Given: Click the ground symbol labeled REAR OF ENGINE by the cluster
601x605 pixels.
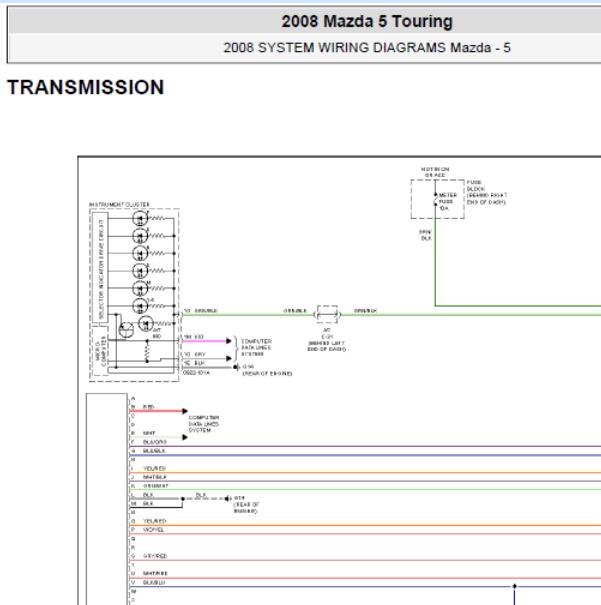Looking at the screenshot, I should click(x=236, y=367).
